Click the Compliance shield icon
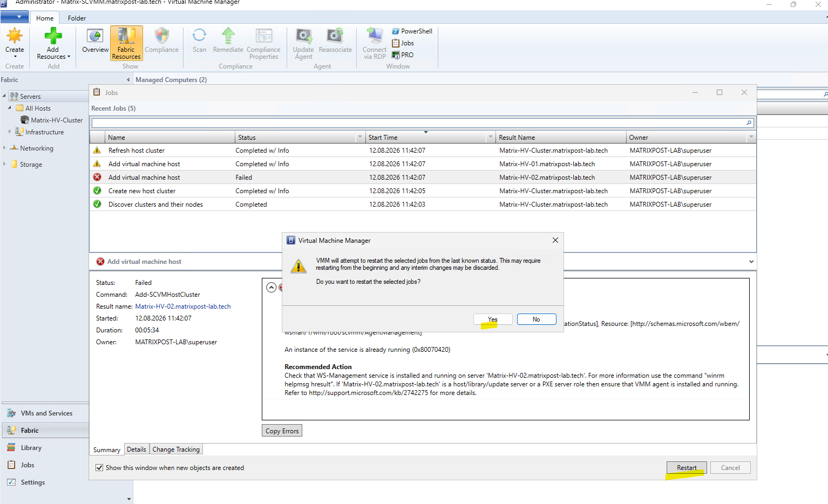The height and width of the screenshot is (504, 828). (x=161, y=37)
